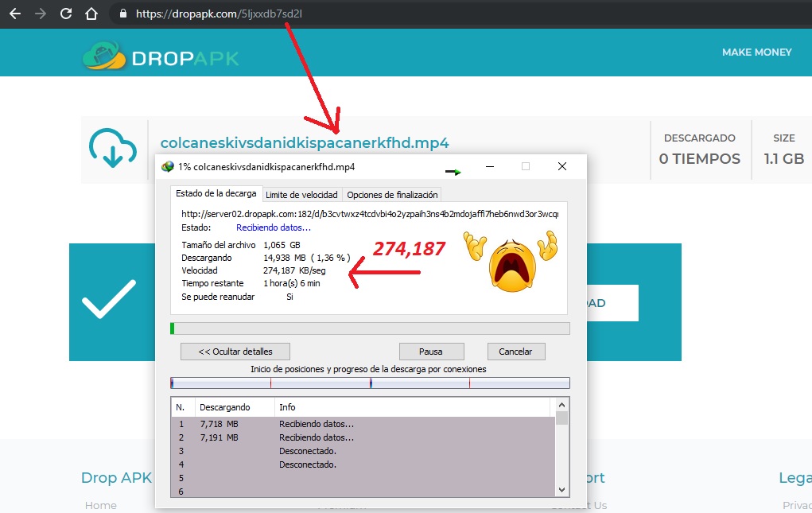Click the browser back arrow
812x513 pixels.
pos(15,14)
